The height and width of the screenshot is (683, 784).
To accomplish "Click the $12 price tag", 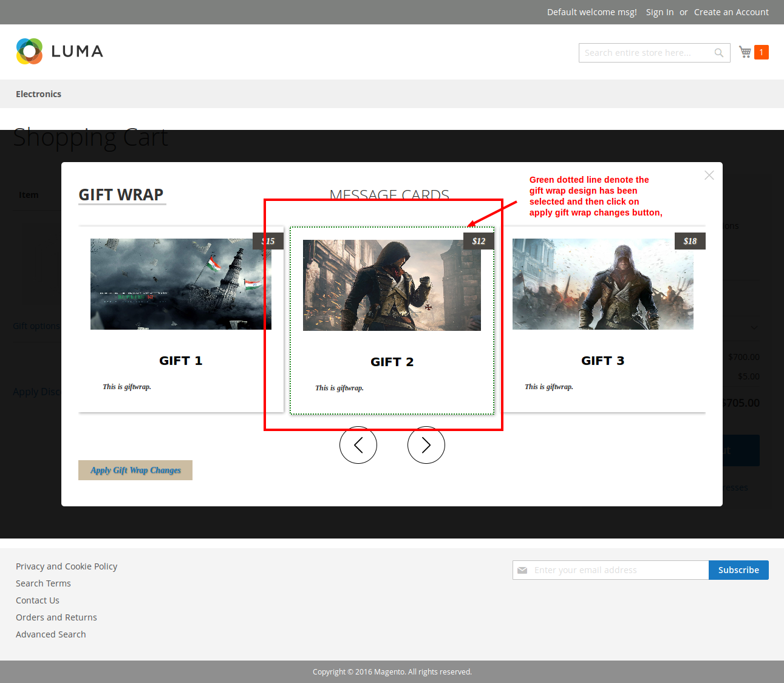I will pyautogui.click(x=479, y=241).
